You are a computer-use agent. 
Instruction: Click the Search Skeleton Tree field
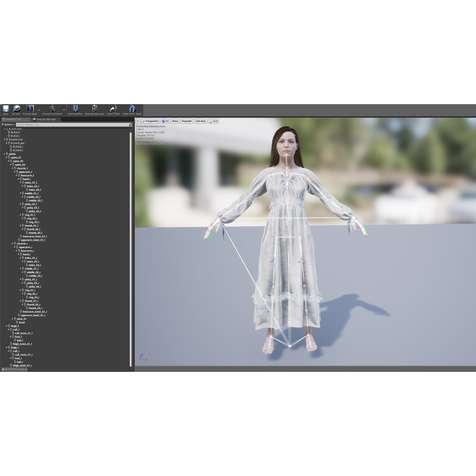(72, 125)
